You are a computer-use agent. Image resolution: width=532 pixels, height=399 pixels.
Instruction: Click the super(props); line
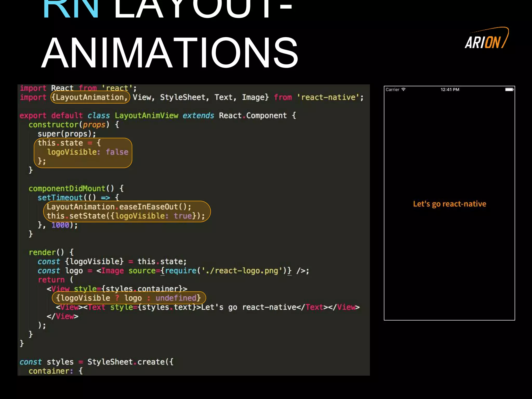point(67,134)
